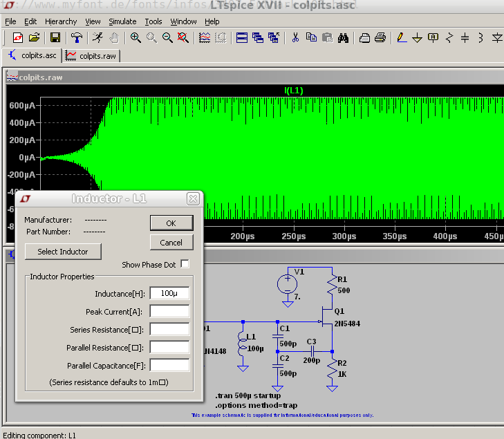This screenshot has height=439, width=504.
Task: Select the Label Net tool
Action: pyautogui.click(x=433, y=38)
